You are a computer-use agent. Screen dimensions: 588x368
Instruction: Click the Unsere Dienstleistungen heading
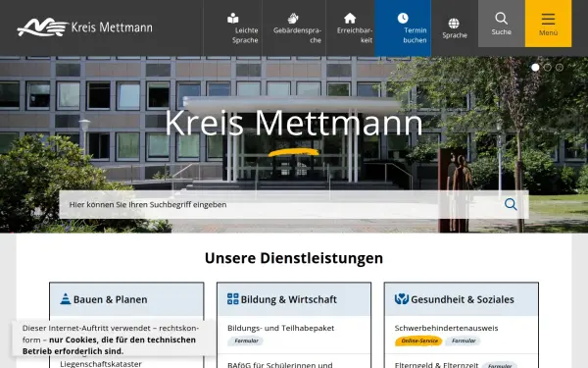294,258
